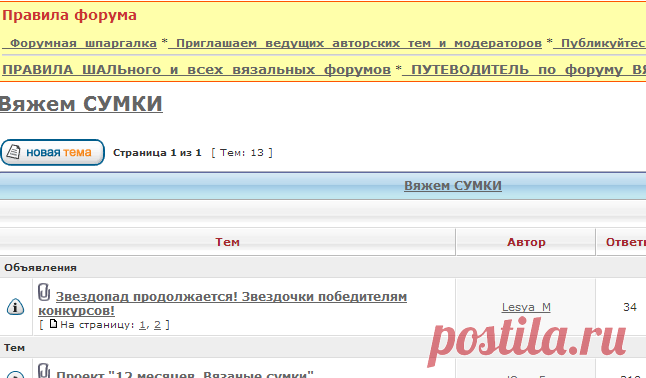Click the large 'Вяжем СУМКИ' page heading link

coord(81,103)
